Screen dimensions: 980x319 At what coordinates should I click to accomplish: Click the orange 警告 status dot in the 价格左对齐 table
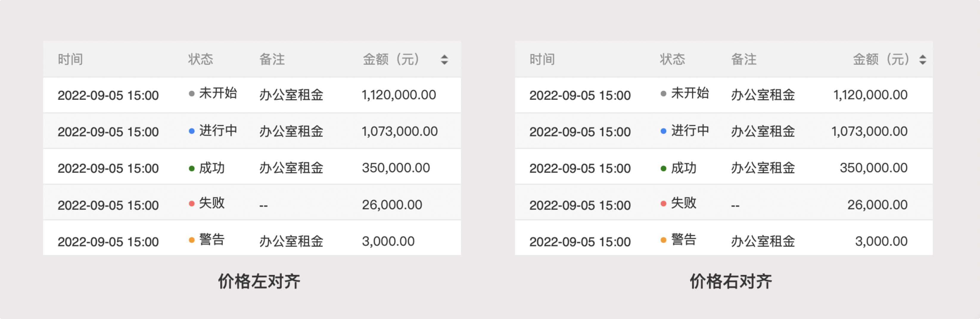(x=192, y=240)
